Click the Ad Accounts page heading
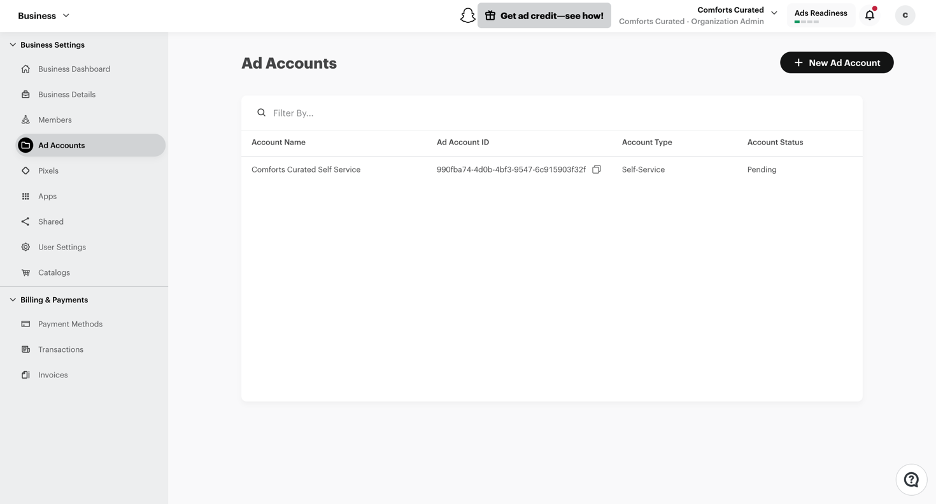936x504 pixels. tap(289, 63)
